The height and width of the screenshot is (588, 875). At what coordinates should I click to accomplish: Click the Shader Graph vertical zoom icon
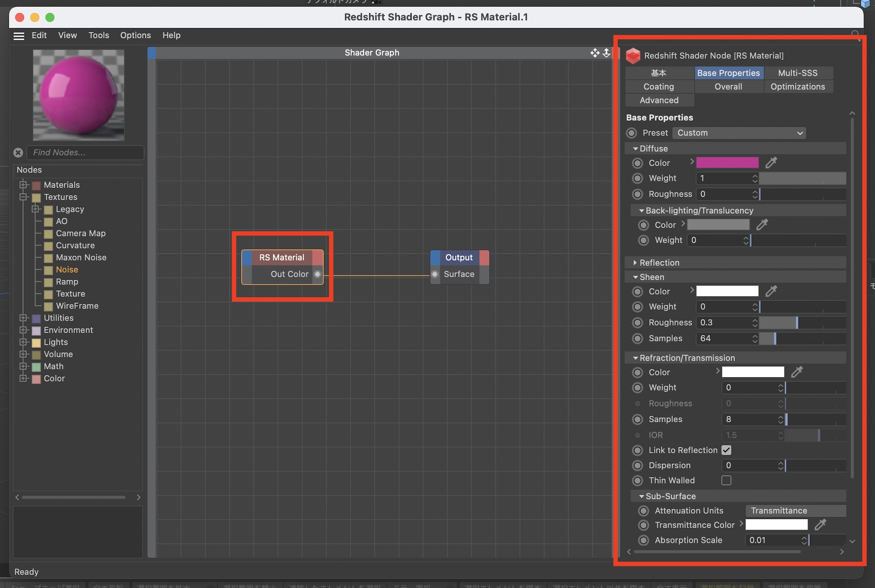click(x=606, y=53)
